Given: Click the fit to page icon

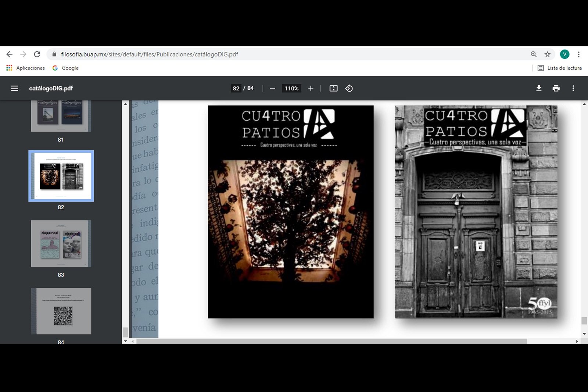Looking at the screenshot, I should click(333, 88).
